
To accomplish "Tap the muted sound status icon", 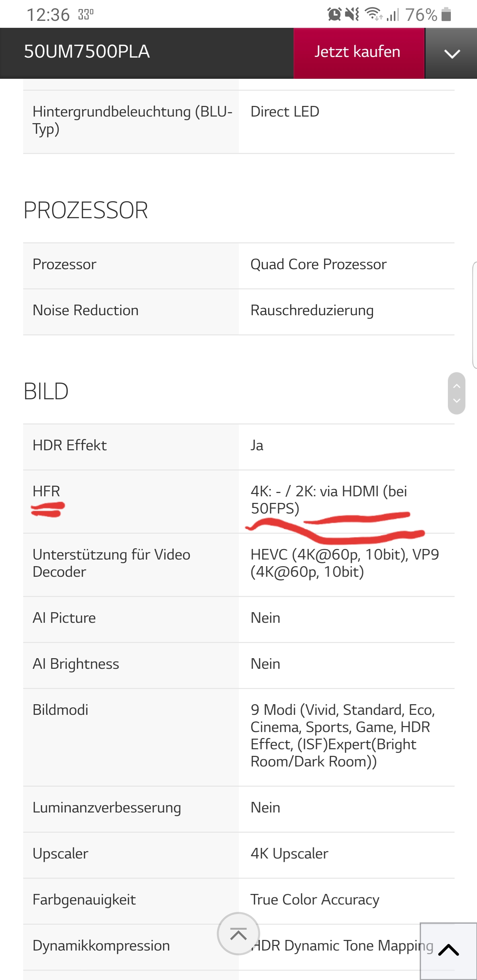I will 352,15.
